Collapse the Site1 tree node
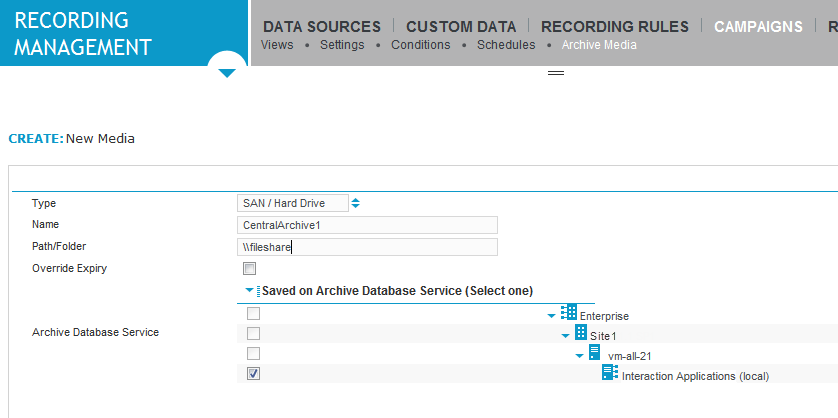 pos(566,336)
